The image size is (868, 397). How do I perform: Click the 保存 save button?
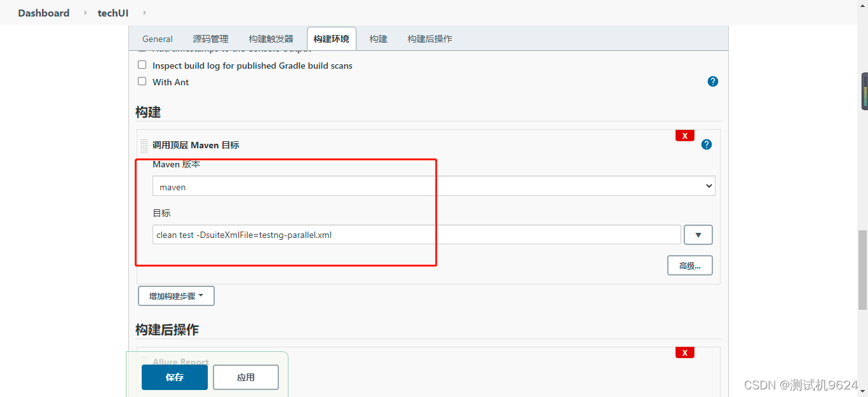[175, 377]
